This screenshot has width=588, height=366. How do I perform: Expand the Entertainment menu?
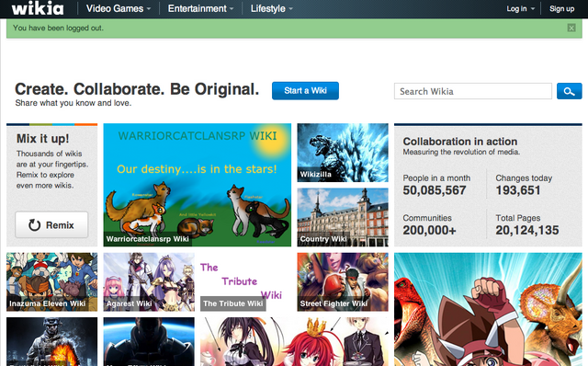tap(200, 8)
